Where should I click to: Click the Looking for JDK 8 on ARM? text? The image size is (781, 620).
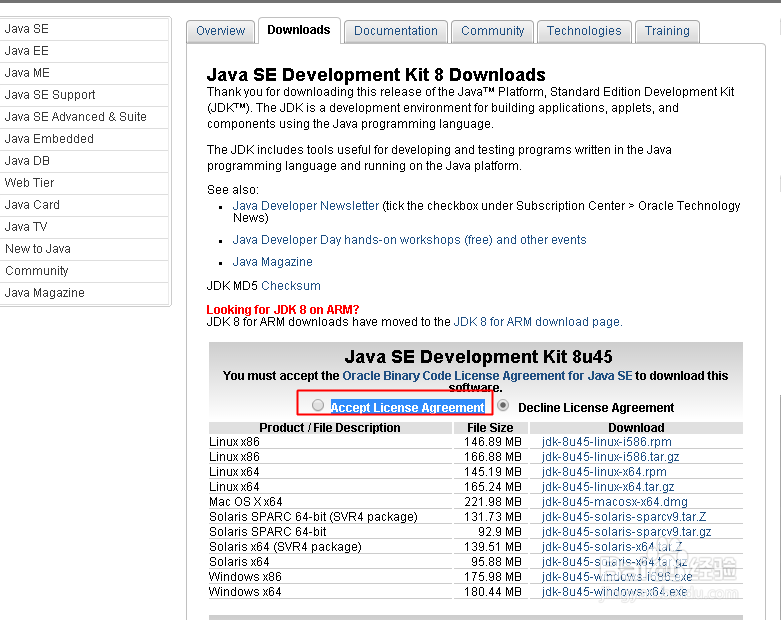(x=283, y=309)
